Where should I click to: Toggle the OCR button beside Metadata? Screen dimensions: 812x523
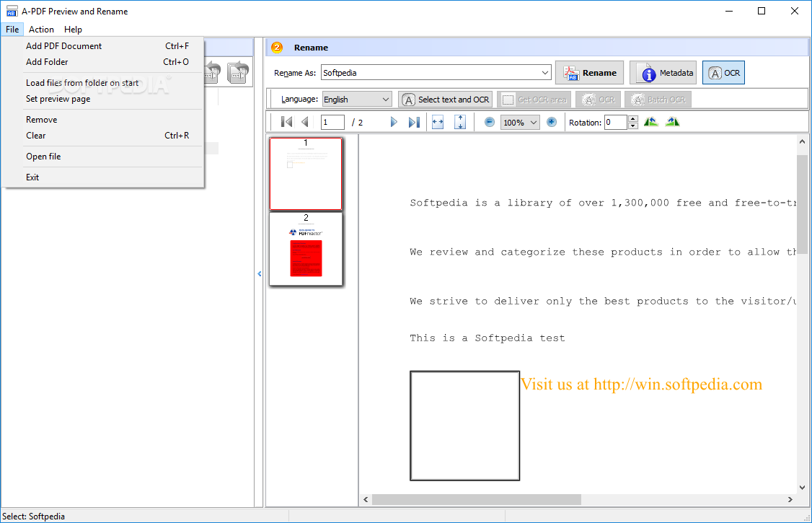pos(723,72)
